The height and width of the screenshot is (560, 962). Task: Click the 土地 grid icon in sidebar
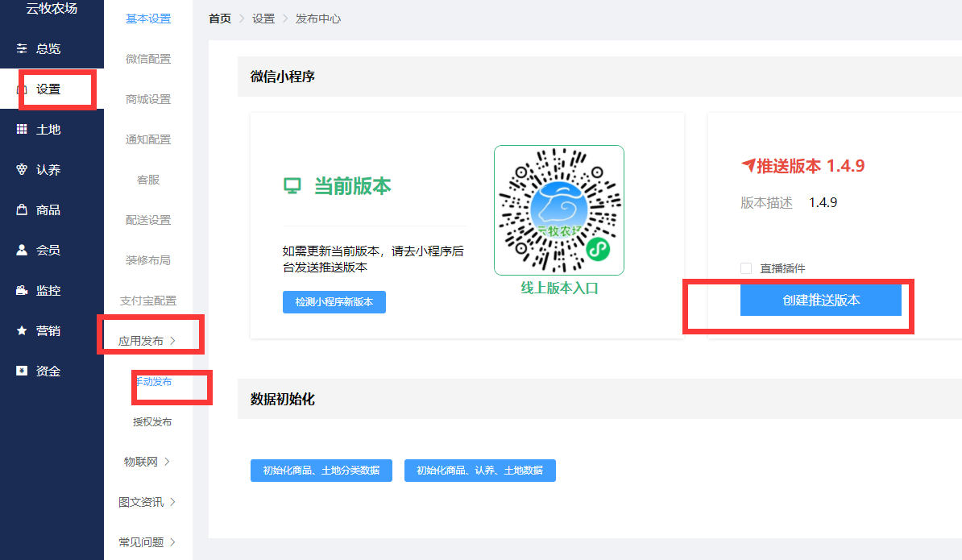[22, 129]
